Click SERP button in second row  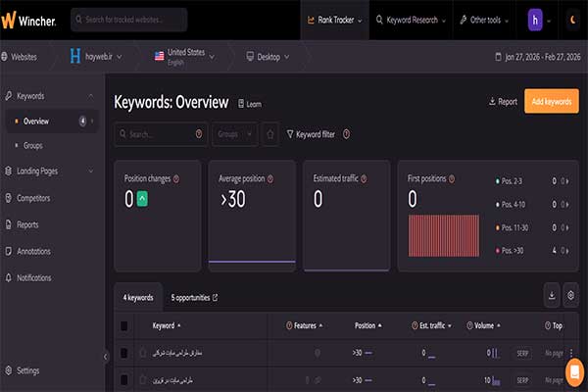[x=522, y=380]
